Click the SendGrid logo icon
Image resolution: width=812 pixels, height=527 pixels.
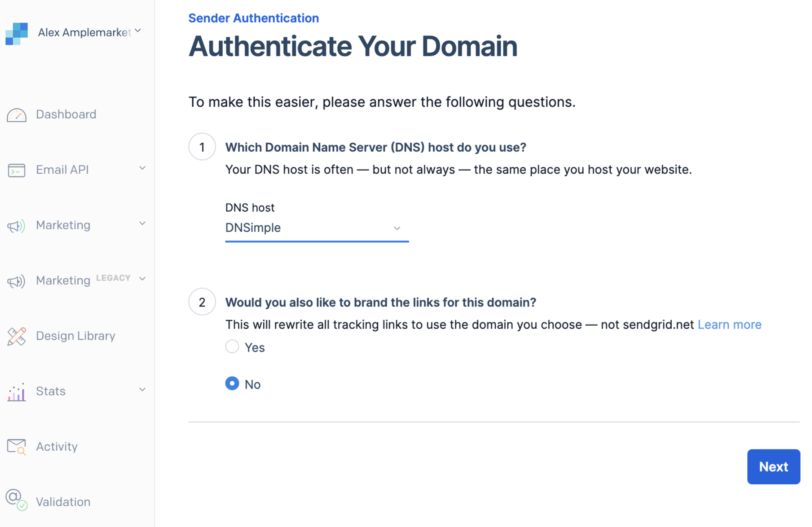(x=16, y=33)
